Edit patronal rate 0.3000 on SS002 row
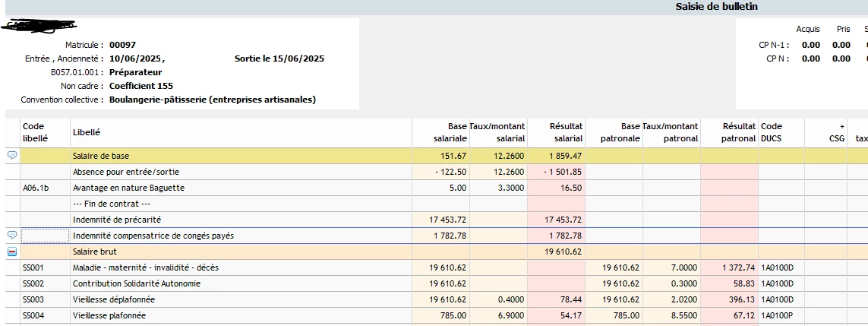Image resolution: width=868 pixels, height=326 pixels. [671, 284]
